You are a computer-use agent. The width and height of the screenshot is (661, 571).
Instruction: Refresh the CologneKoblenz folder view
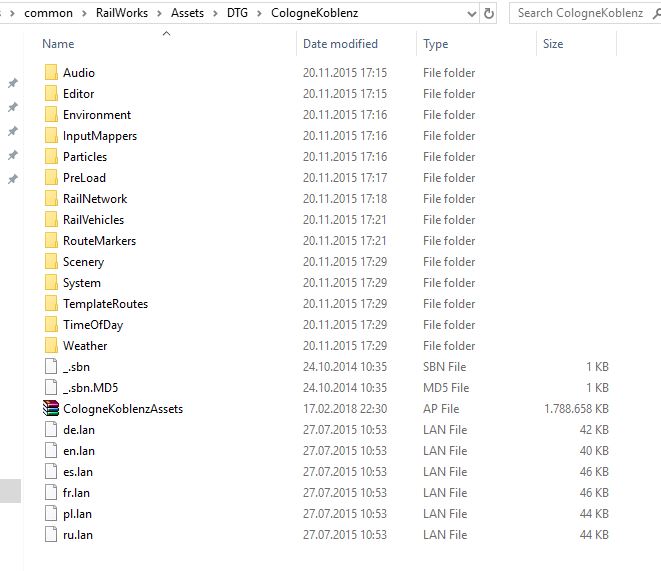[489, 13]
